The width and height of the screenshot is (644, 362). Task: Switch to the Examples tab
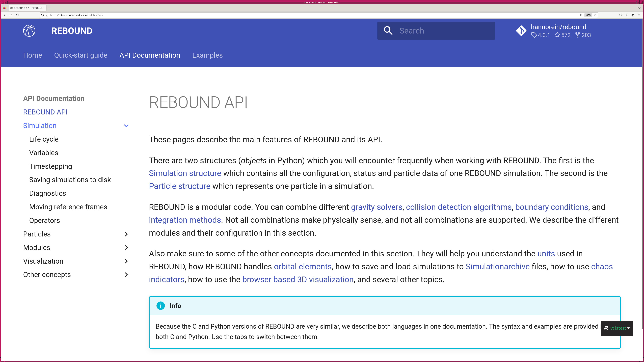point(207,55)
